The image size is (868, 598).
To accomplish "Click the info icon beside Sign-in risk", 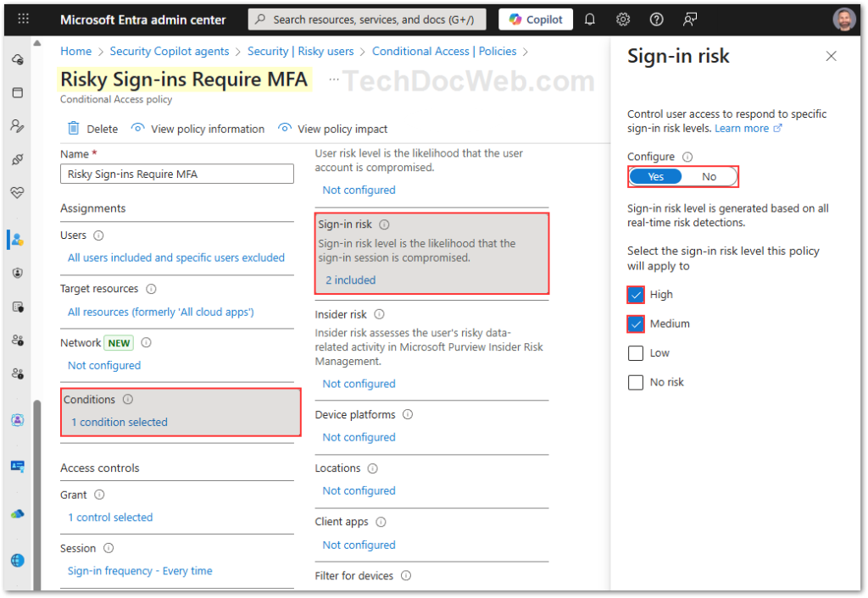I will tap(384, 224).
